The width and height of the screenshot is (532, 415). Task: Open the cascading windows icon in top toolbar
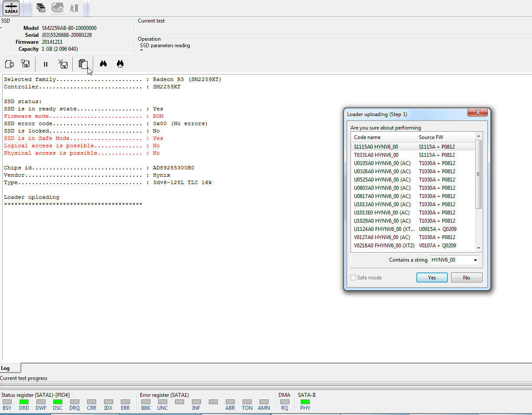[x=41, y=7]
